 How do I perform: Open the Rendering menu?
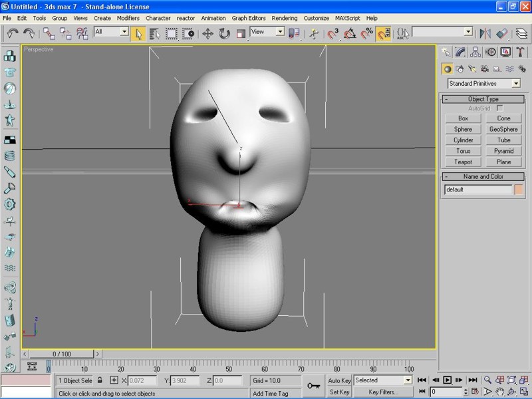(x=285, y=19)
